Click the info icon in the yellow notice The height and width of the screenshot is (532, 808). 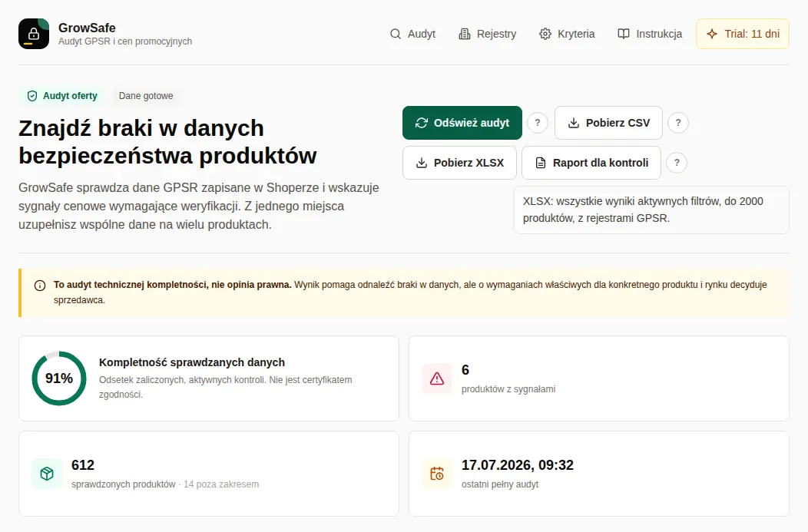click(x=40, y=286)
